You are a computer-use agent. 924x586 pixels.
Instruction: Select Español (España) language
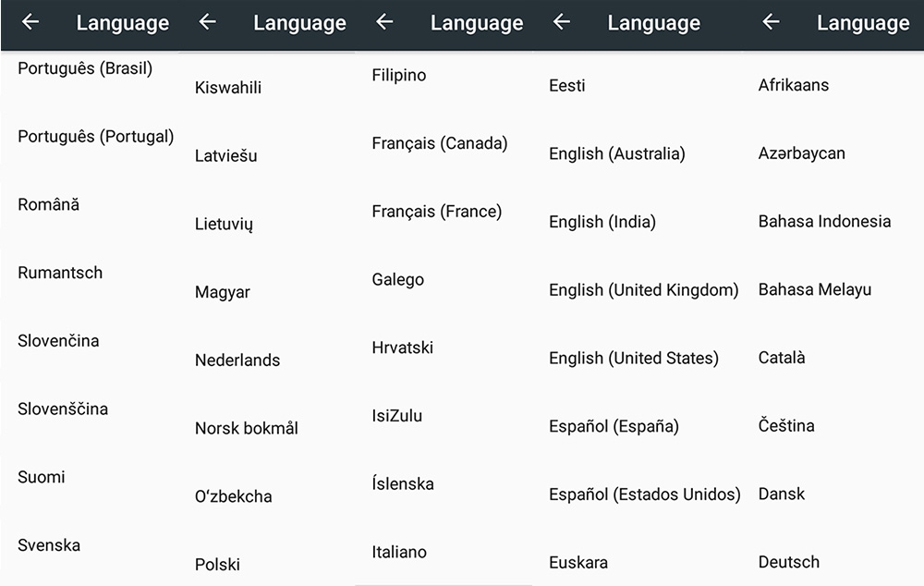pyautogui.click(x=614, y=426)
